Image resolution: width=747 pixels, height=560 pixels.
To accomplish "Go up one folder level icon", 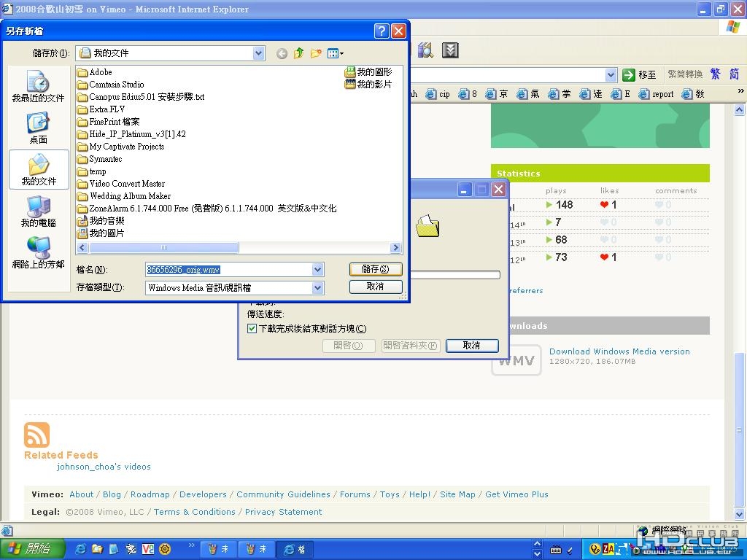I will (298, 52).
